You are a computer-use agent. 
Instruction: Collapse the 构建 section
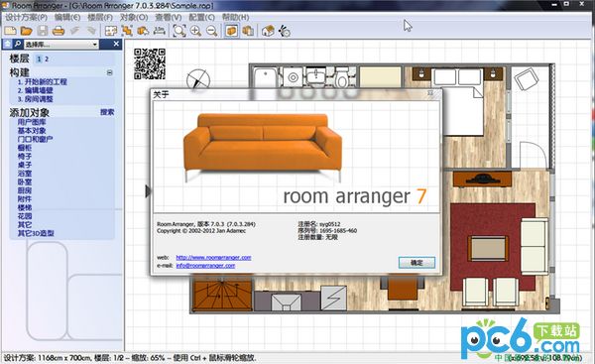[109, 72]
